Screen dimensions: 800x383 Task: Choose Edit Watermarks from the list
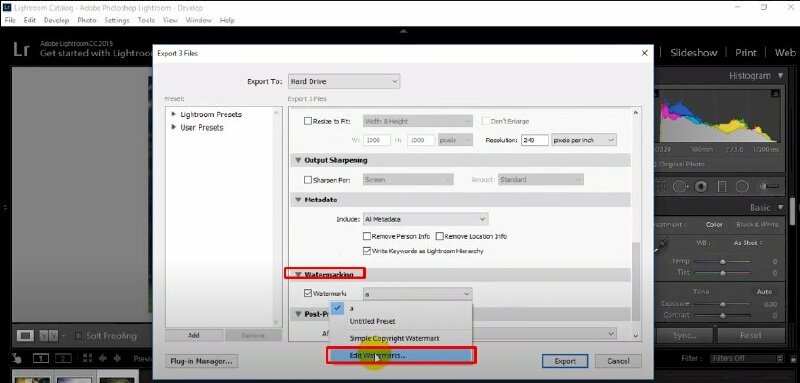coord(401,355)
